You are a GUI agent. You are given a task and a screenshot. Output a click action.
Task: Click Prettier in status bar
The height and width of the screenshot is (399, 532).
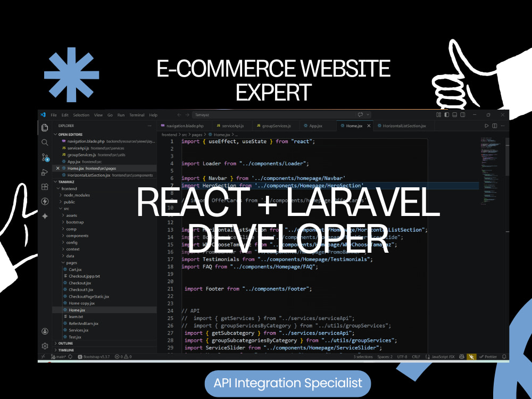tap(488, 356)
